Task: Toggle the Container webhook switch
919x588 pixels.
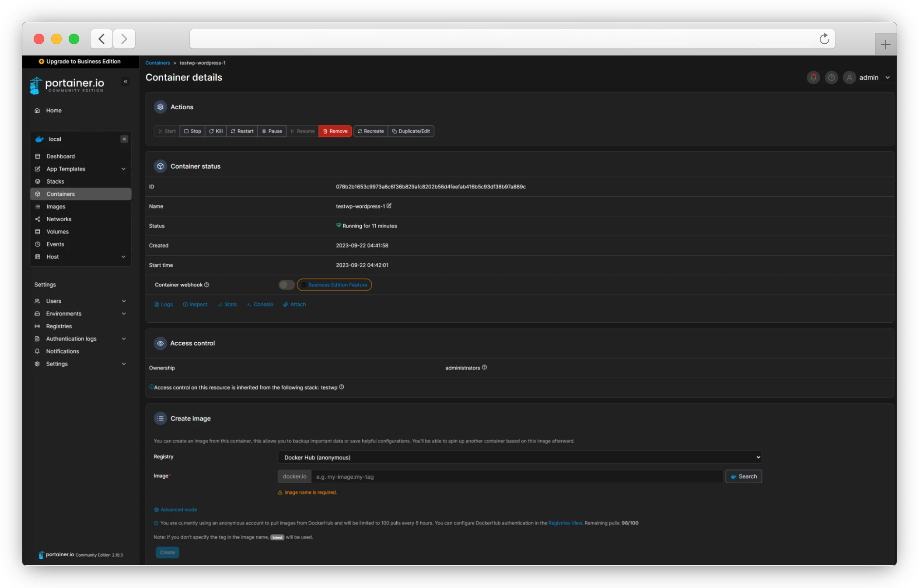Action: (x=287, y=285)
